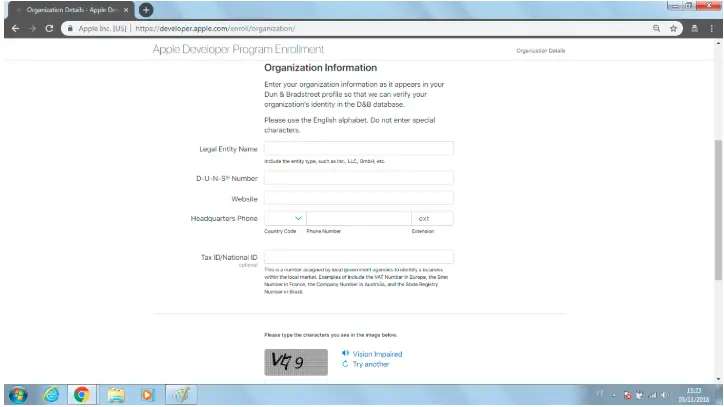Click the padlock site security icon
724x407 pixels.
(x=70, y=29)
